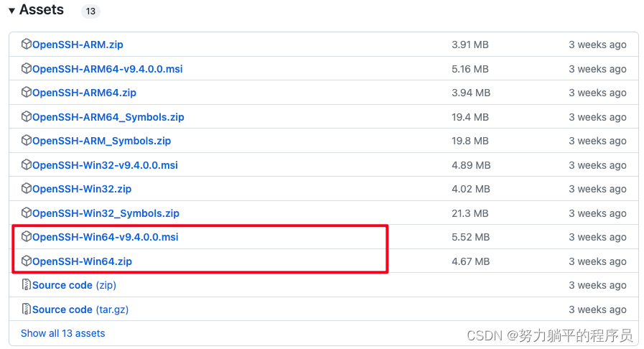
Task: Download OpenSSH-Win32_Symbols.zip
Action: pyautogui.click(x=106, y=213)
